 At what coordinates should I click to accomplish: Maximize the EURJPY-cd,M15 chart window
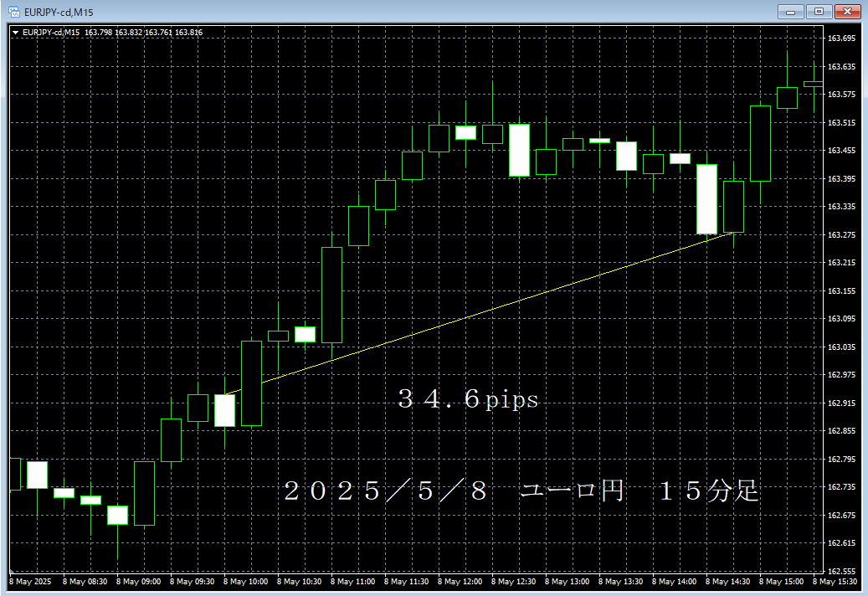pyautogui.click(x=819, y=12)
